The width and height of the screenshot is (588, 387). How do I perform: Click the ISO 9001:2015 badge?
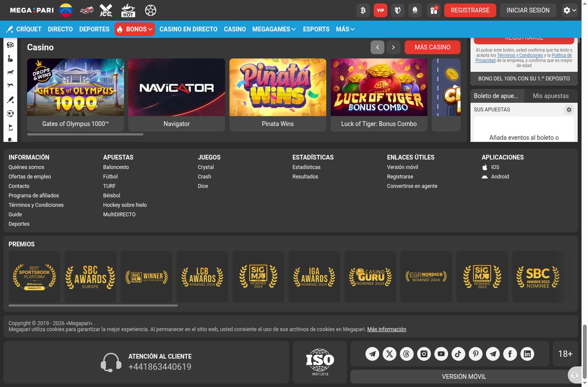[x=320, y=362]
